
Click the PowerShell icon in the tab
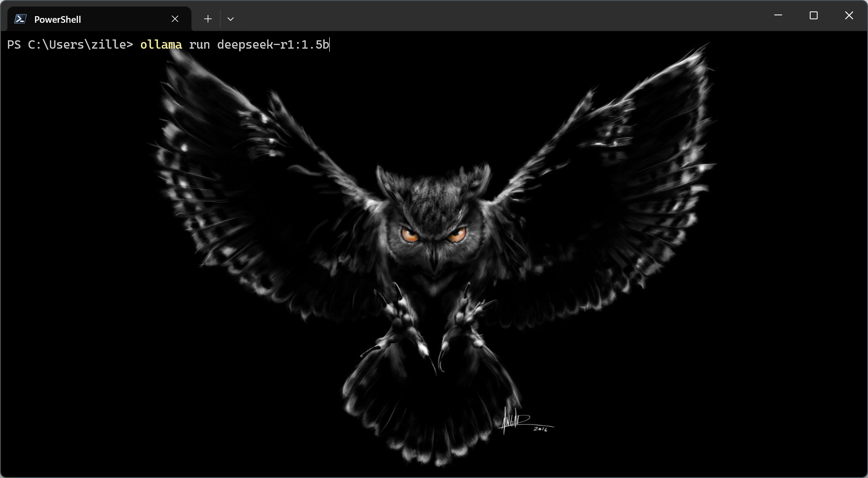pos(21,19)
